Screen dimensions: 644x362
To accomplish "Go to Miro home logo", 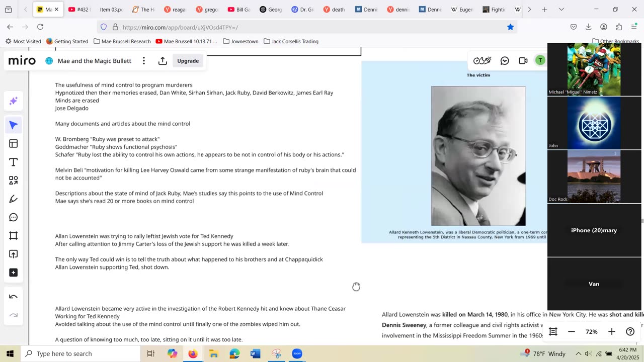I will (x=22, y=61).
